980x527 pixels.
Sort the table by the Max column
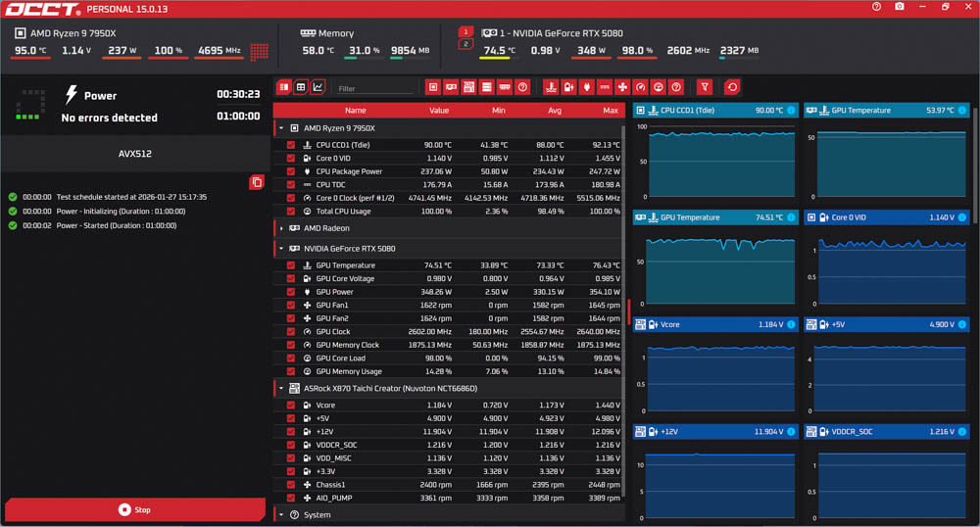(611, 111)
